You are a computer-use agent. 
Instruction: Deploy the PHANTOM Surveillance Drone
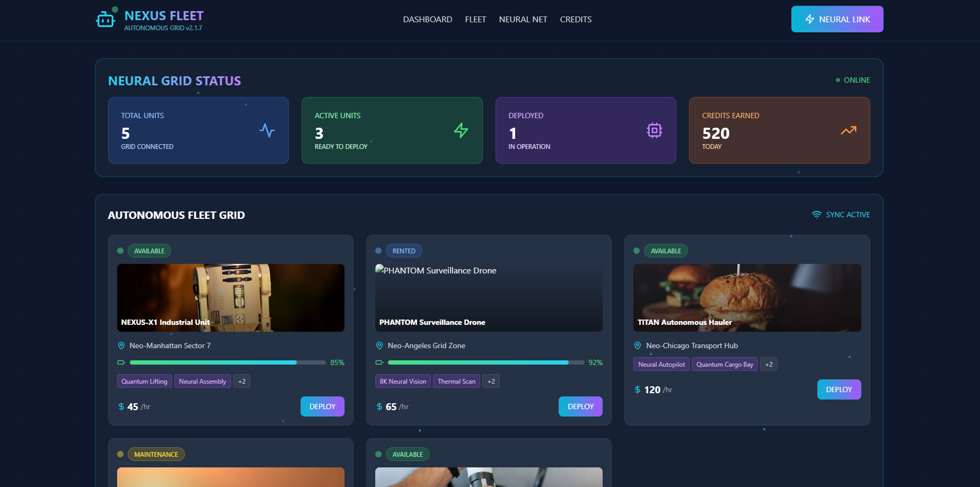580,406
